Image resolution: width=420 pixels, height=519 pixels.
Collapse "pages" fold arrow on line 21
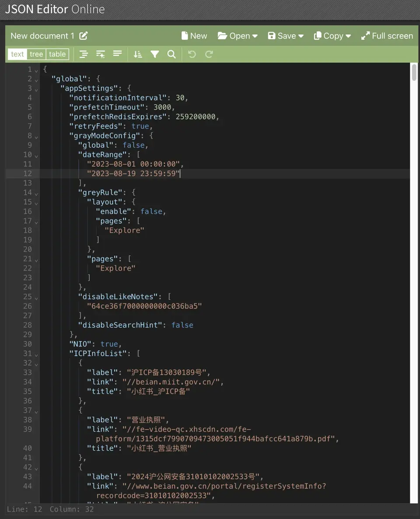click(x=36, y=260)
